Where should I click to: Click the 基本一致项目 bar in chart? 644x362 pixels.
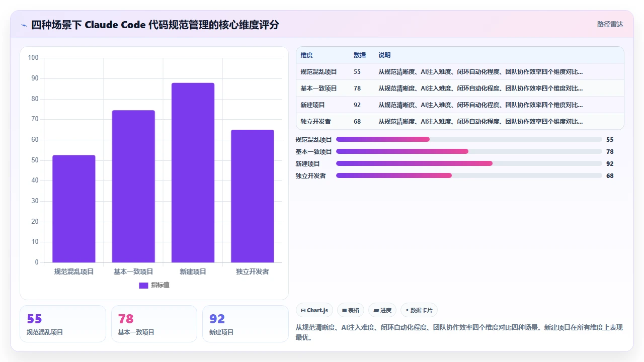(x=133, y=186)
